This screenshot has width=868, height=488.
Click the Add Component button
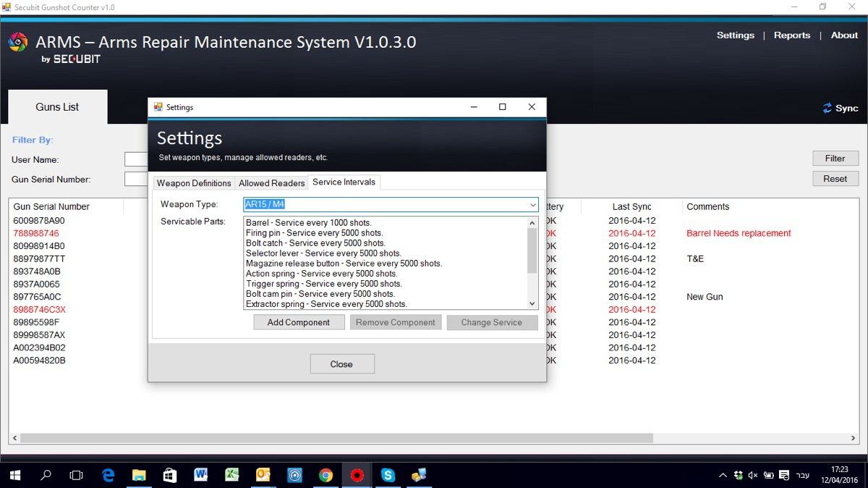pyautogui.click(x=298, y=323)
